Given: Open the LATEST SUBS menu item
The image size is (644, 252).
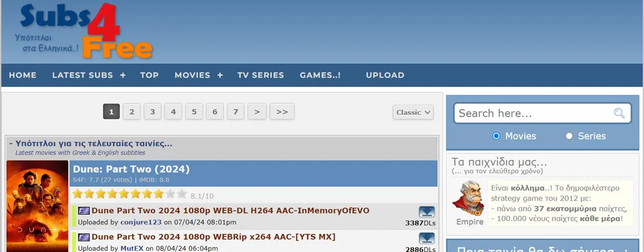Looking at the screenshot, I should point(82,75).
